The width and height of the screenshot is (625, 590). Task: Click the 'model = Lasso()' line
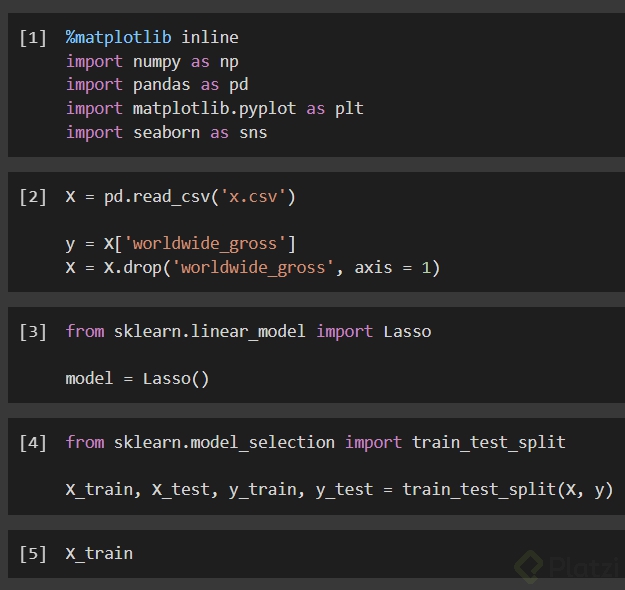point(137,378)
